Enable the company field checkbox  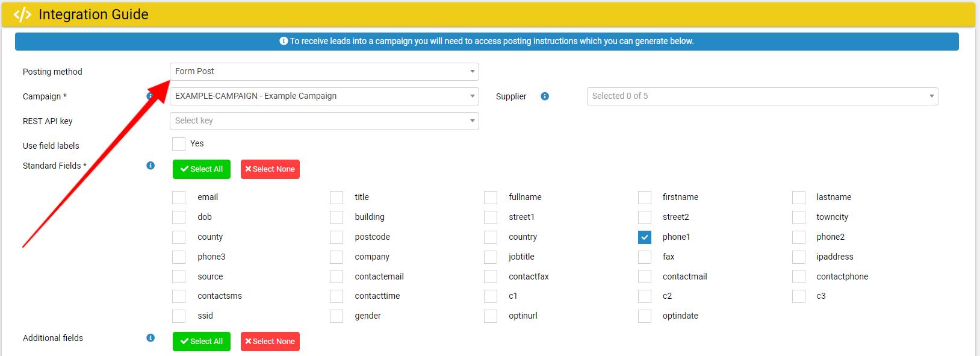336,257
